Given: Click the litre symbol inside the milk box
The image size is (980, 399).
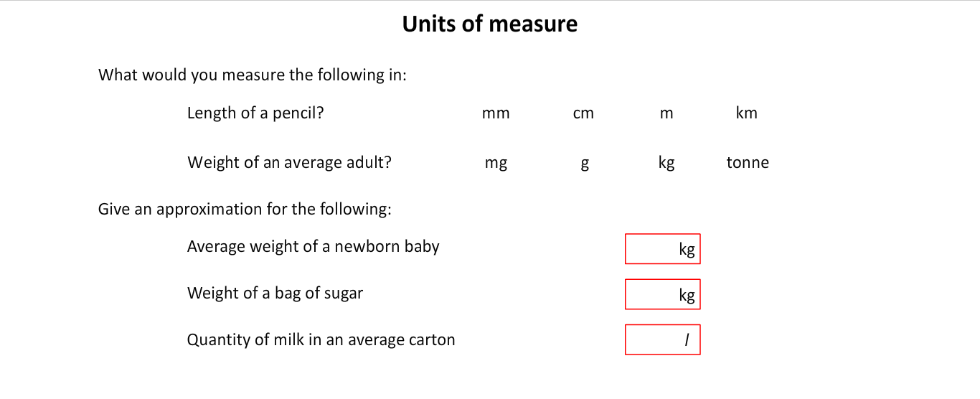Looking at the screenshot, I should (x=687, y=342).
